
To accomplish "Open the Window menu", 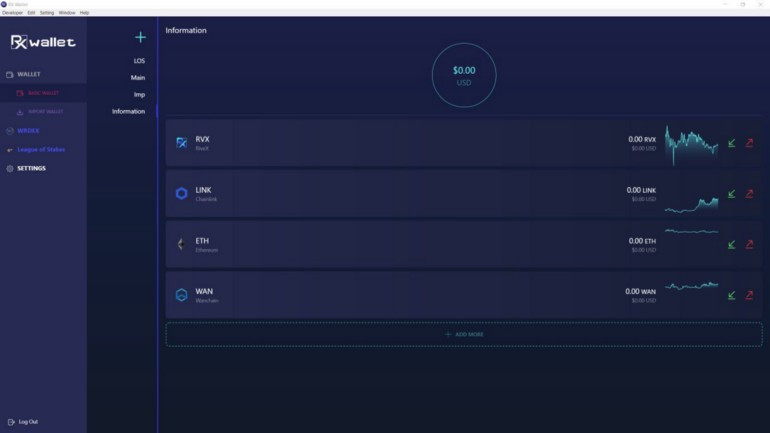I will 67,13.
